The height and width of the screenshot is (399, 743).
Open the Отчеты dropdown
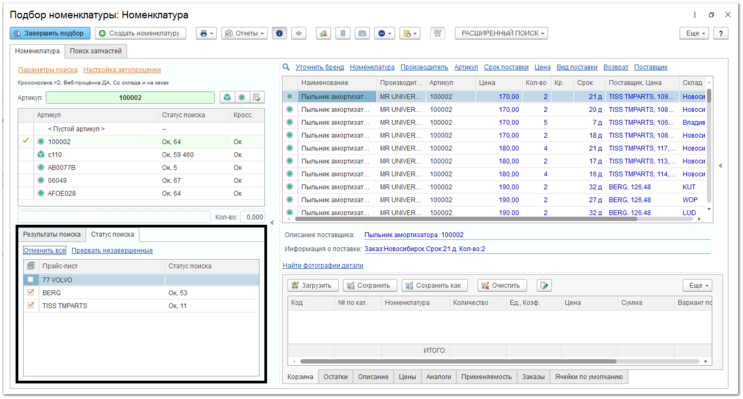point(244,33)
